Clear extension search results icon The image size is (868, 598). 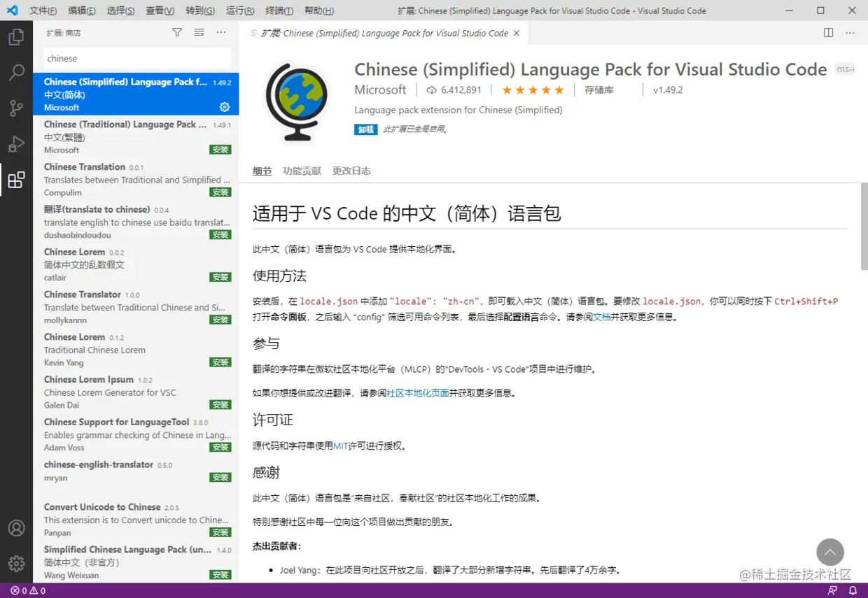pyautogui.click(x=199, y=33)
